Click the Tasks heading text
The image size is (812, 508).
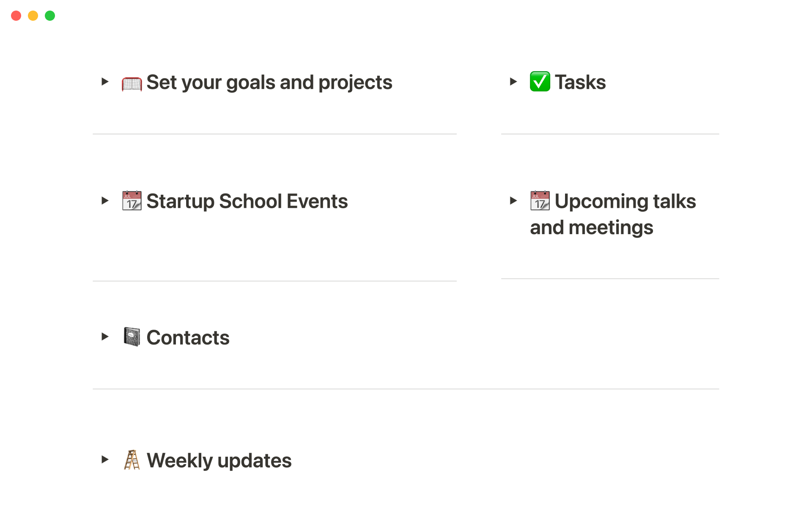580,83
